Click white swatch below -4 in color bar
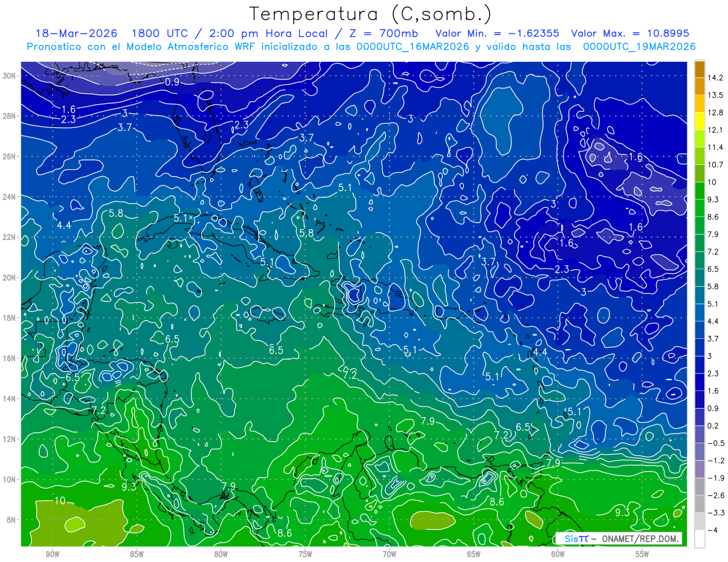Screen dimensions: 728x562 point(699,539)
